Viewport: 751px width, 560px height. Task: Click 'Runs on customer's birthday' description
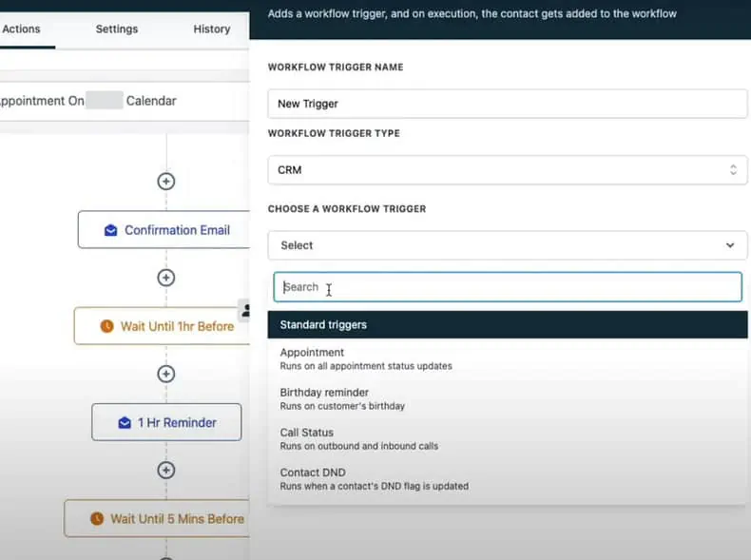pyautogui.click(x=342, y=406)
